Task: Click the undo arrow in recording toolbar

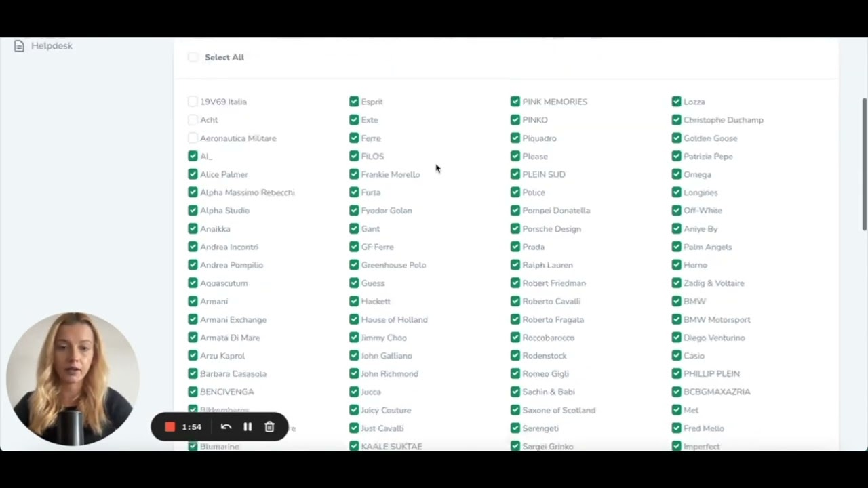Action: point(226,427)
